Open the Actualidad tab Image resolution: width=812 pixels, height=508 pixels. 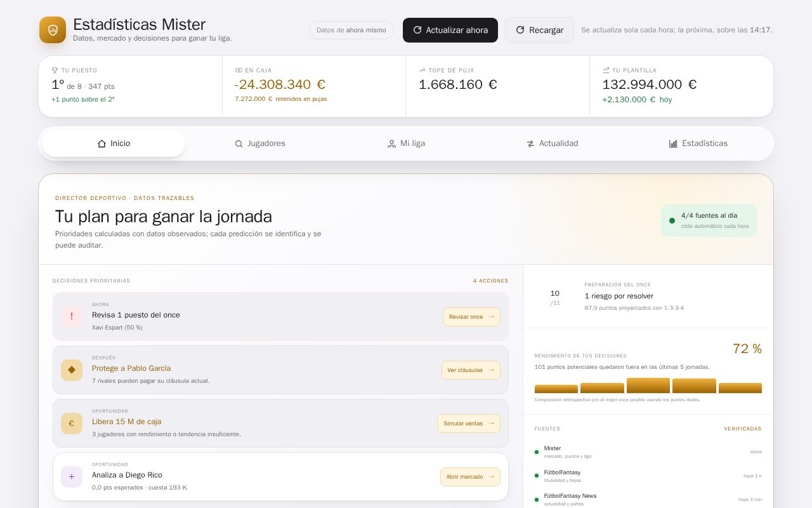[x=553, y=144]
